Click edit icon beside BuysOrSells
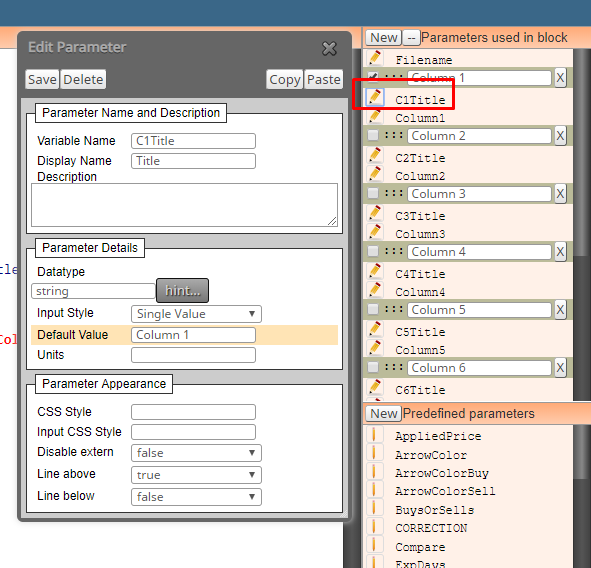 coord(374,508)
